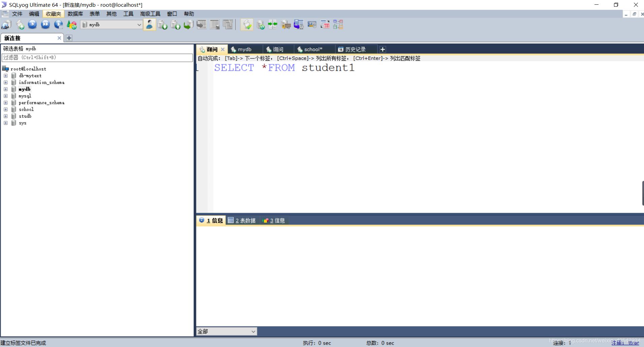This screenshot has height=347, width=644.
Task: Open the 数据库 menu
Action: [x=75, y=14]
